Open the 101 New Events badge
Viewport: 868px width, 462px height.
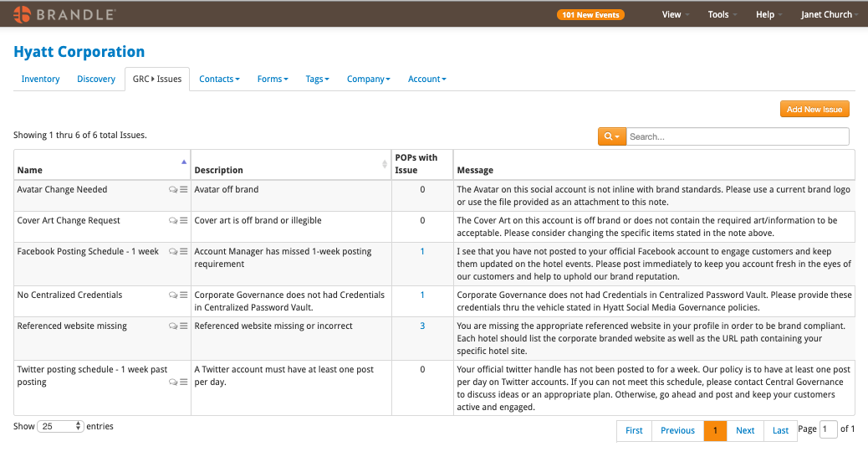tap(590, 15)
